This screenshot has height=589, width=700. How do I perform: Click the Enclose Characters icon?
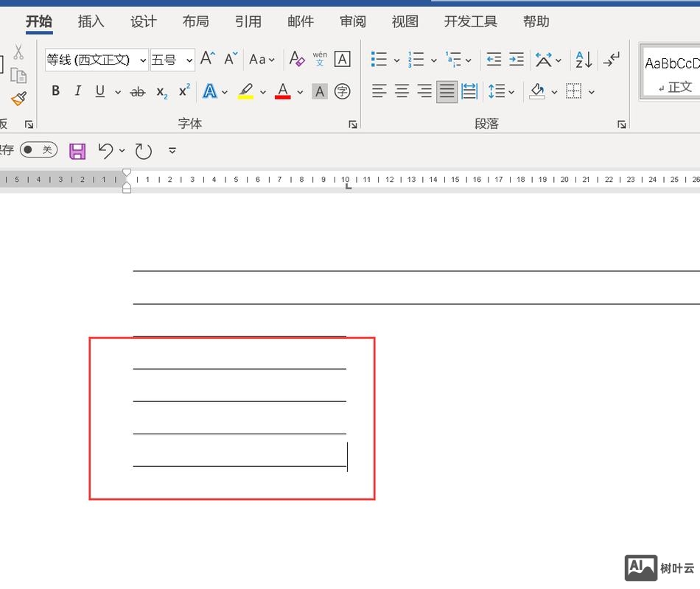pos(342,92)
